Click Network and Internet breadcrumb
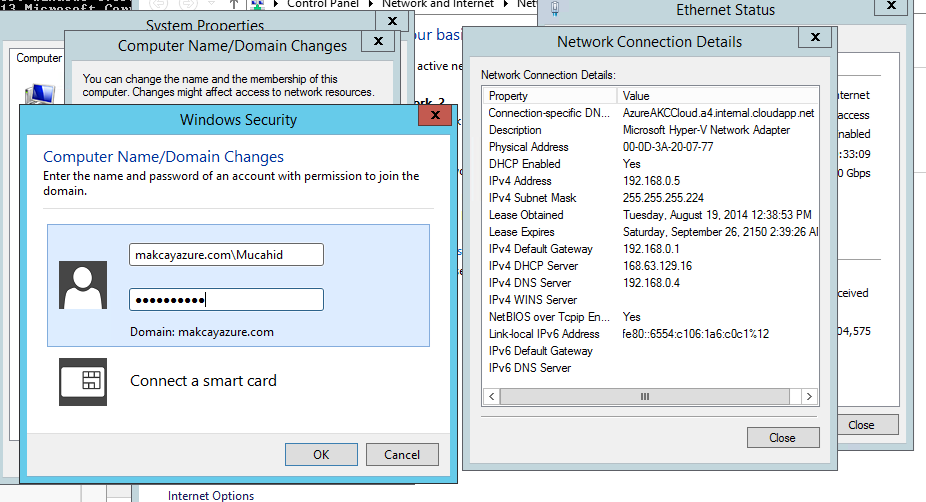 [x=438, y=4]
